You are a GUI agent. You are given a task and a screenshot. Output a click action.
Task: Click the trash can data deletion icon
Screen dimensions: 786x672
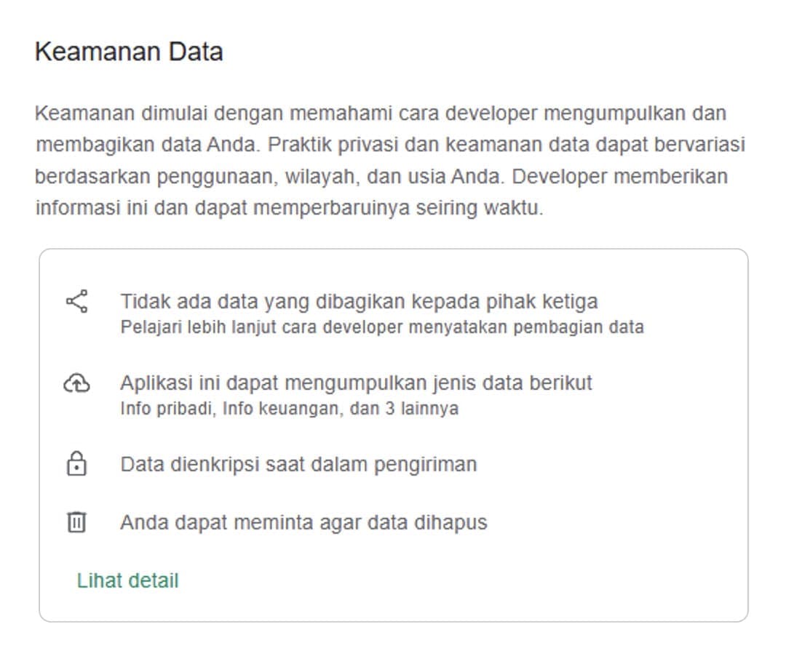tap(76, 521)
